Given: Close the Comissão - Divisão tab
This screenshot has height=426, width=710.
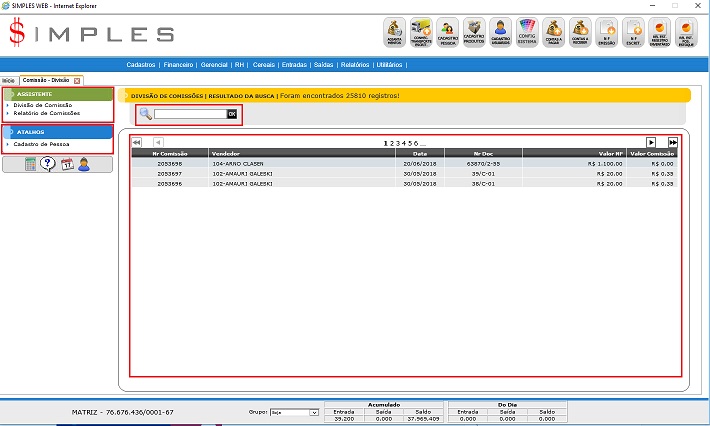Looking at the screenshot, I should 78,80.
